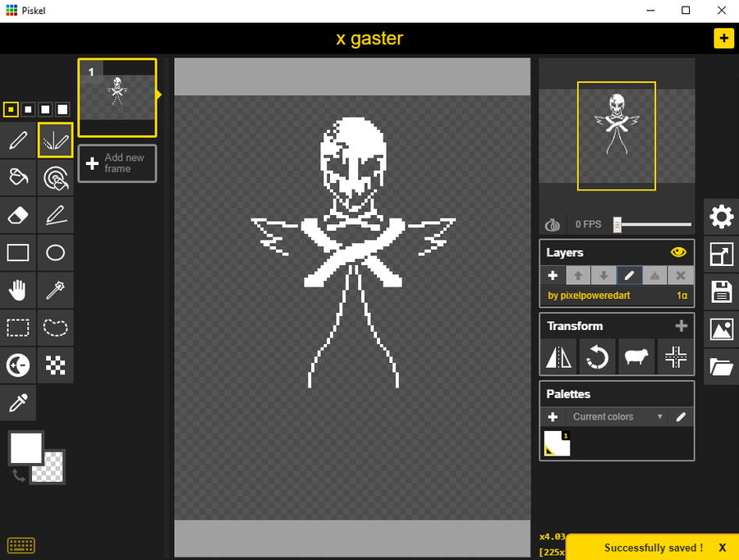Choose the smallest pen size
The width and height of the screenshot is (739, 560).
click(x=11, y=109)
